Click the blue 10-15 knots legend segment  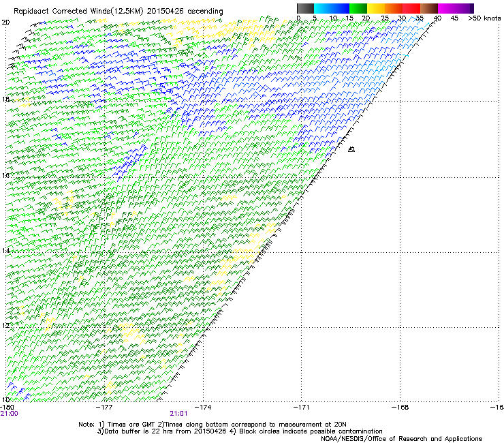pyautogui.click(x=341, y=8)
